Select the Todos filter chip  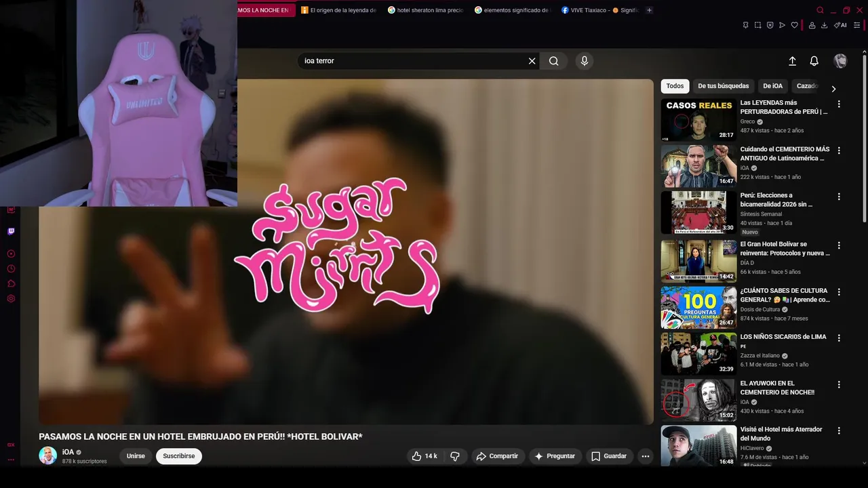[x=675, y=86]
